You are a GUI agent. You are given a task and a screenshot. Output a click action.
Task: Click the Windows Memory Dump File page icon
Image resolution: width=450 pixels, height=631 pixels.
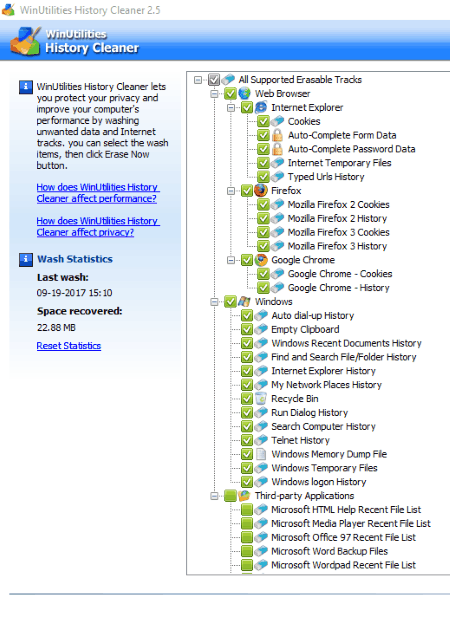(261, 454)
